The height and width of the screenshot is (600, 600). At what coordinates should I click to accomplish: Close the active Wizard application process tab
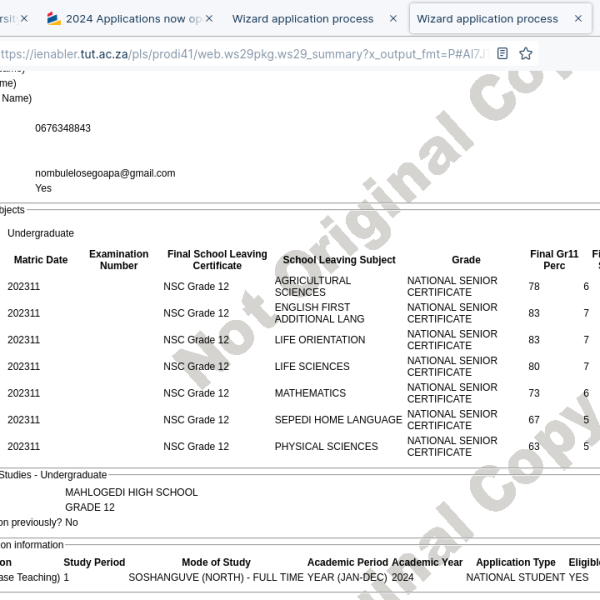(x=578, y=18)
